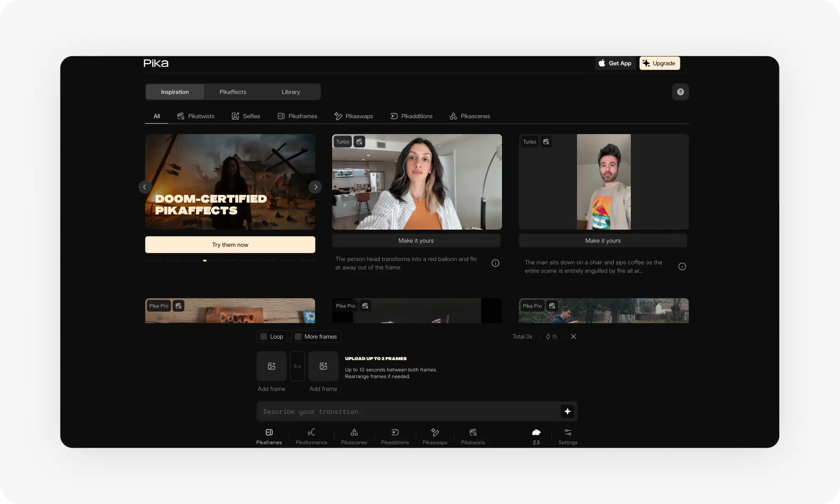The image size is (840, 504).
Task: Click the Describe your transition input field
Action: (407, 412)
